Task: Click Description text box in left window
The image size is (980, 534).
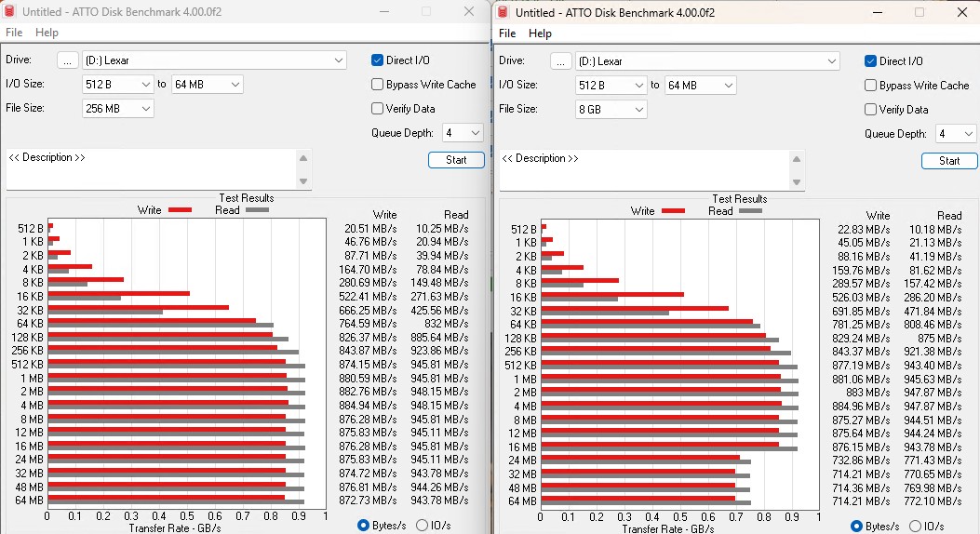Action: 152,168
